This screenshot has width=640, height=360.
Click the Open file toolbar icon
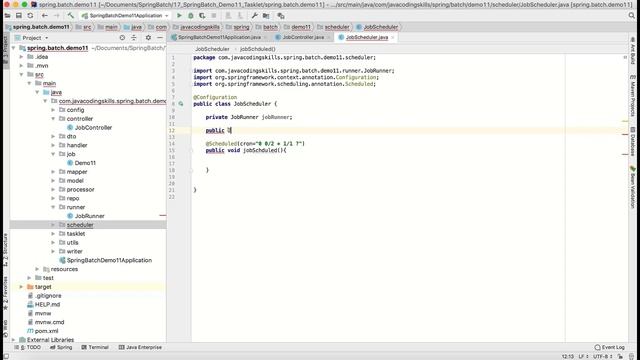[7, 16]
